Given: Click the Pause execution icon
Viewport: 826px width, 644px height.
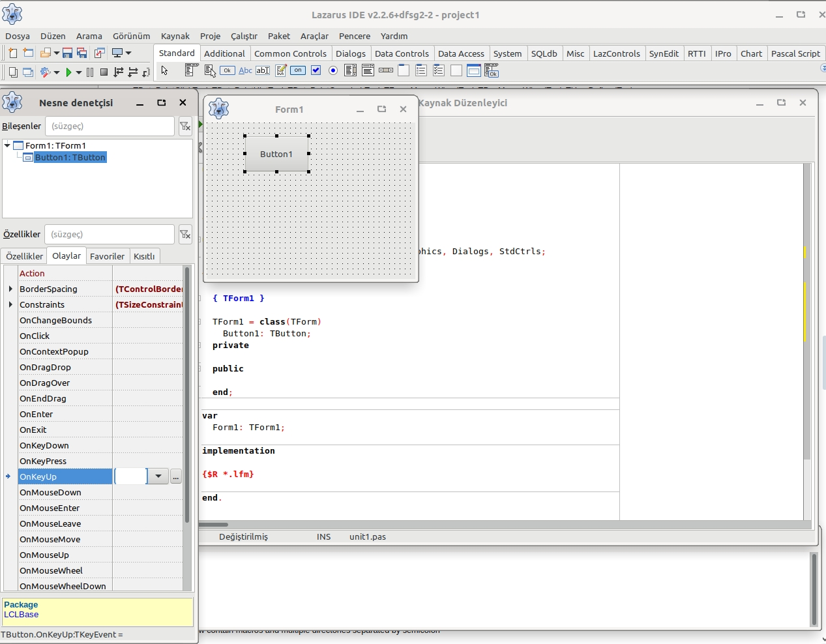Looking at the screenshot, I should [x=90, y=72].
